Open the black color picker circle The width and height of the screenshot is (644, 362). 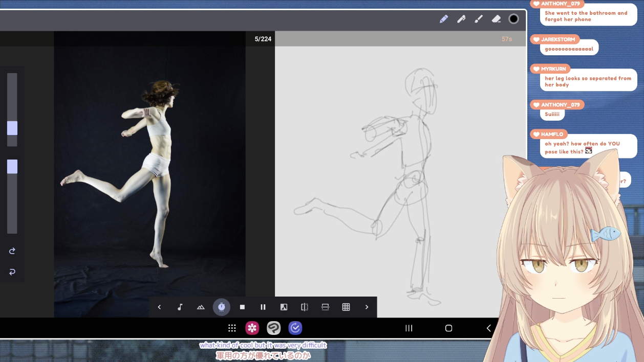pos(513,19)
